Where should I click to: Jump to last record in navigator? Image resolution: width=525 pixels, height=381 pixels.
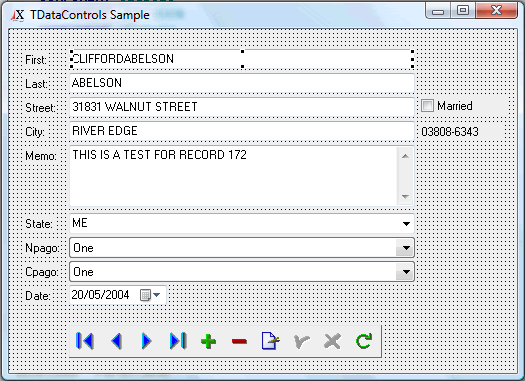click(178, 341)
